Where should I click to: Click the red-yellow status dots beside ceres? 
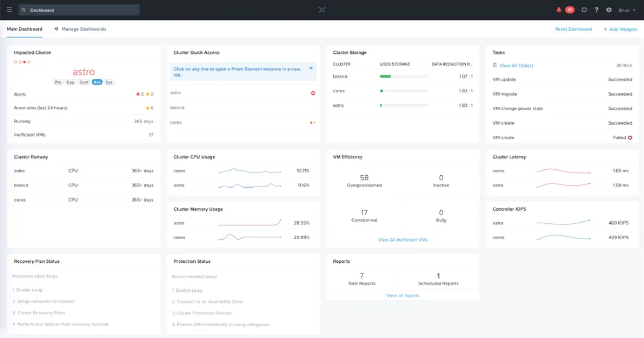312,122
